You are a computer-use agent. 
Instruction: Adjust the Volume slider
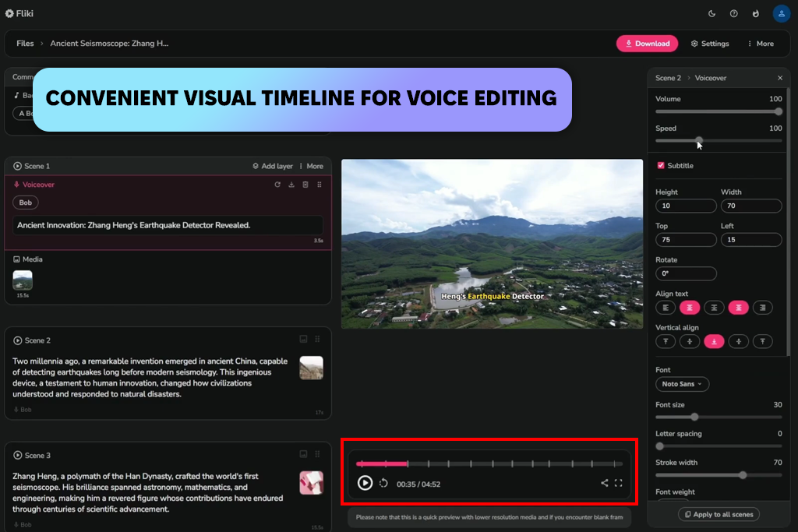click(719, 111)
